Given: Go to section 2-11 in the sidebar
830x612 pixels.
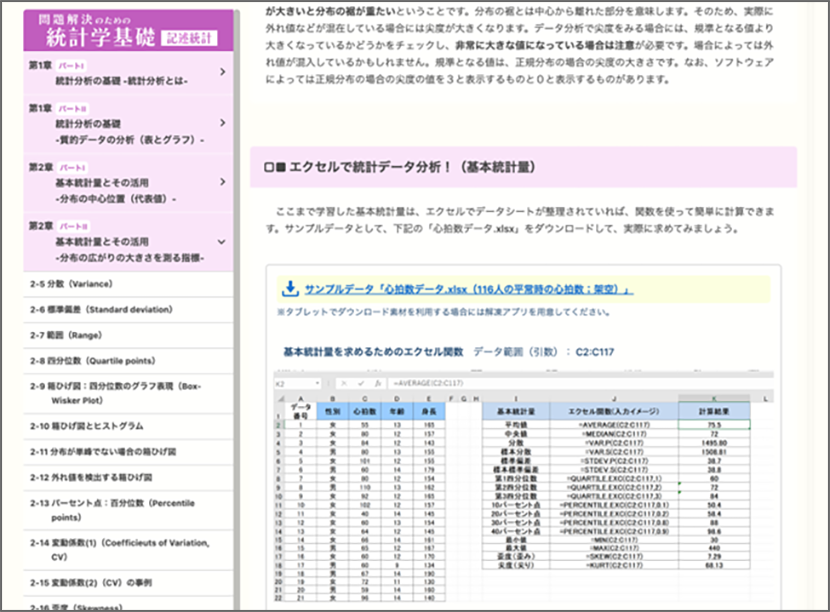Looking at the screenshot, I should 128,452.
